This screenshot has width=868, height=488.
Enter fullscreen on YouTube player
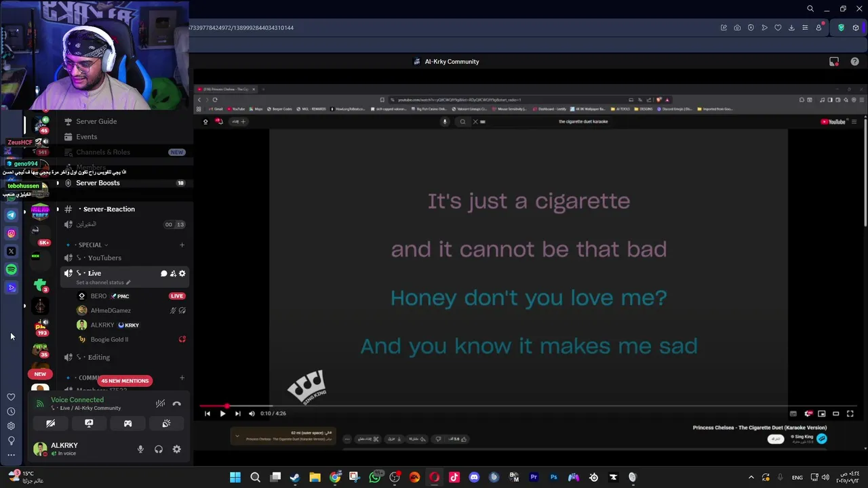850,413
